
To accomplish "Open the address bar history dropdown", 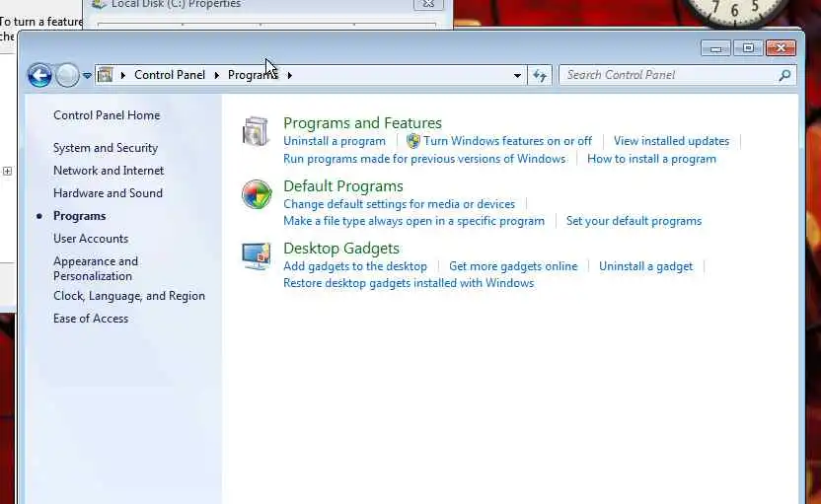I will click(x=517, y=75).
